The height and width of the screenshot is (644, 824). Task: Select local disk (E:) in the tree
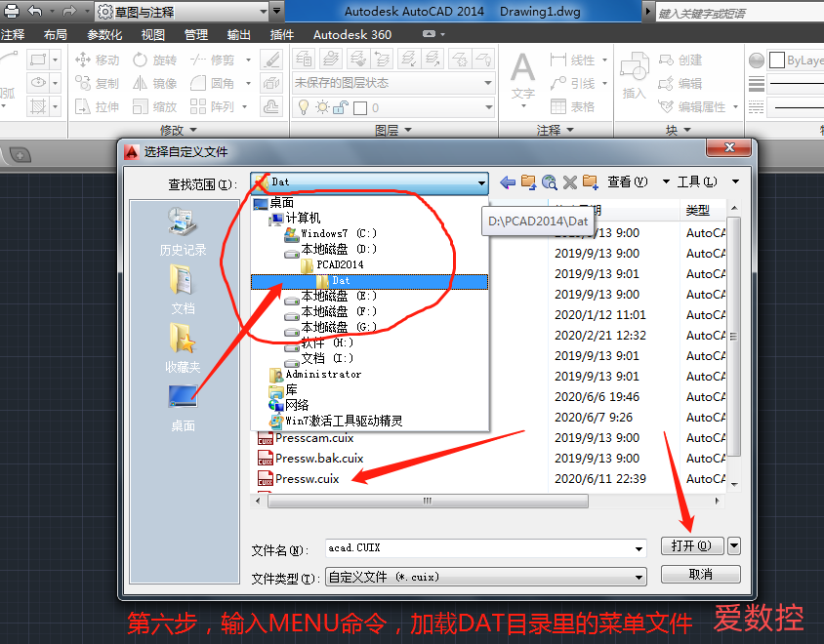[331, 297]
